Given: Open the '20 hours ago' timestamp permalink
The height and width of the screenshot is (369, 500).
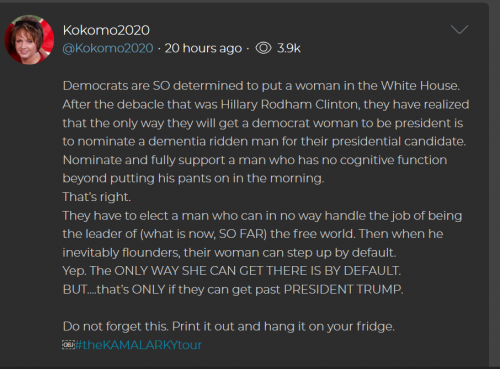Looking at the screenshot, I should click(203, 48).
